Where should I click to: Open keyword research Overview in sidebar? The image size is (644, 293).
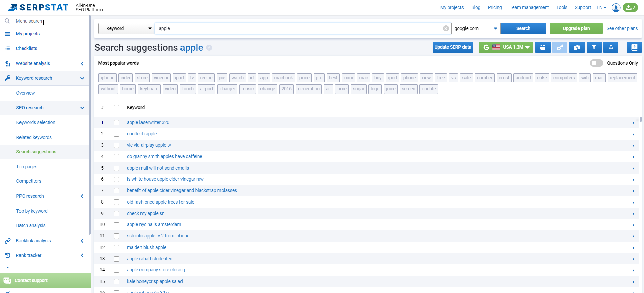(x=26, y=93)
